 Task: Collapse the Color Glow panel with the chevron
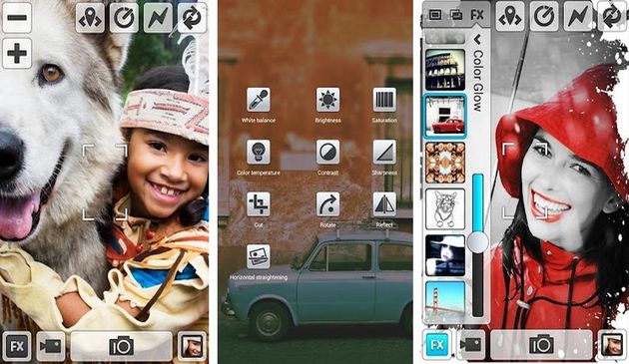pyautogui.click(x=477, y=39)
